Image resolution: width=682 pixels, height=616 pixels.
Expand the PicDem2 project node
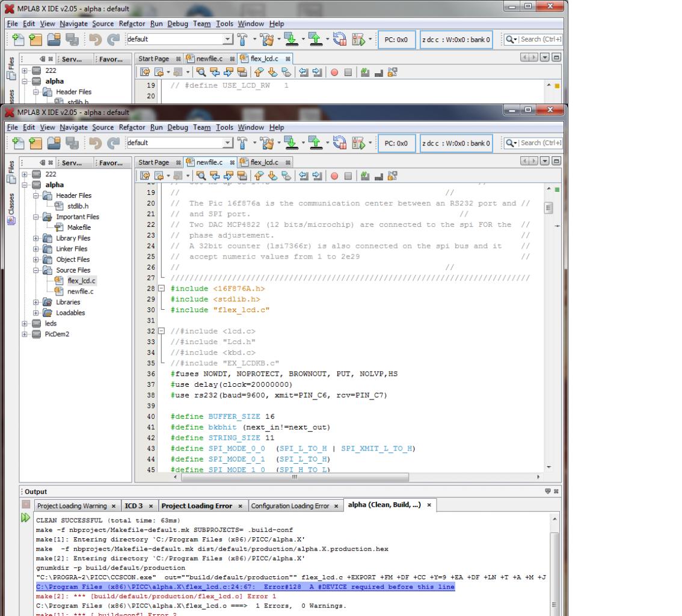(25, 334)
